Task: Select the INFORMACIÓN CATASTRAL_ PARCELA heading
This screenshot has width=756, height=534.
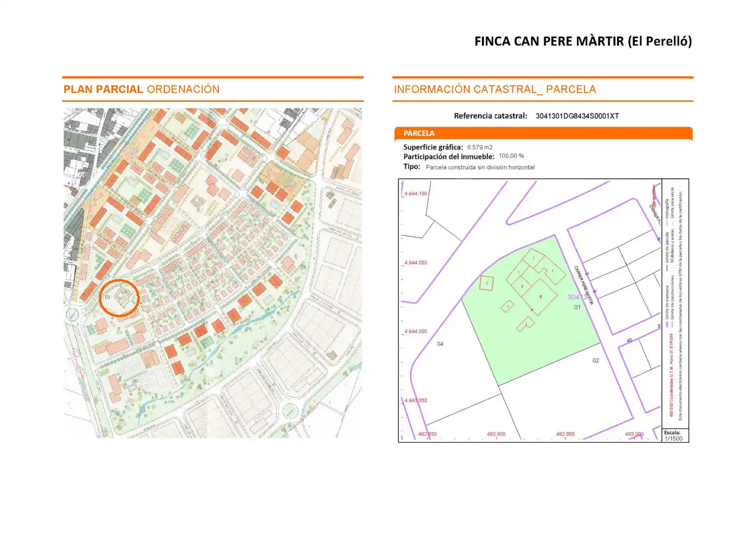Action: coord(495,89)
